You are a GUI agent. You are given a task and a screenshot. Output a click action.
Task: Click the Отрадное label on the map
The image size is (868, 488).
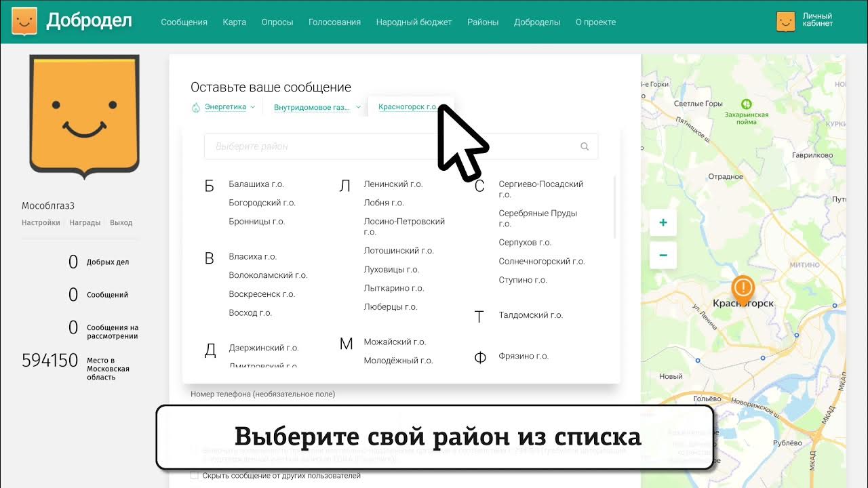726,176
